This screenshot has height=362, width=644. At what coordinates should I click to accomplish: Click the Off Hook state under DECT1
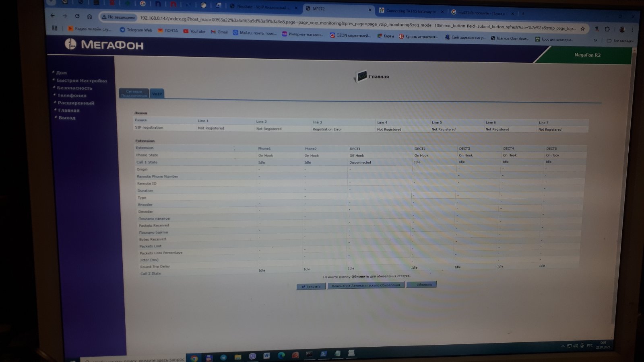coord(357,155)
